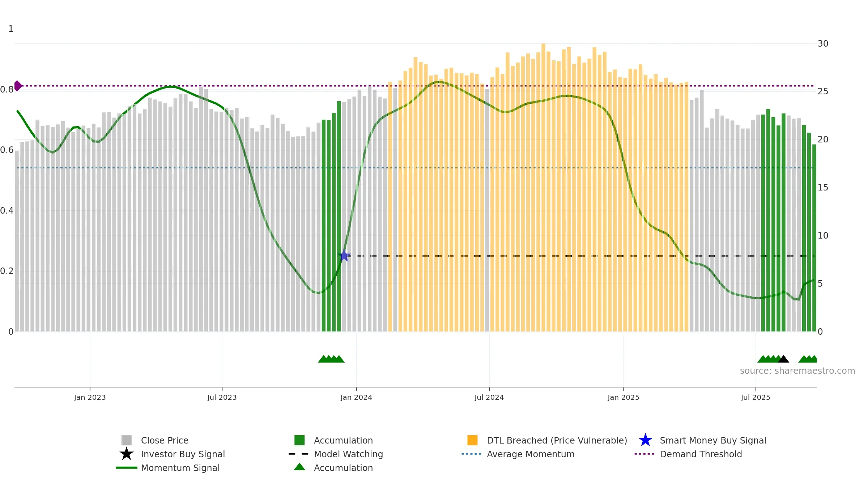
Task: Click the Jul 2025 axis label
Action: click(756, 398)
